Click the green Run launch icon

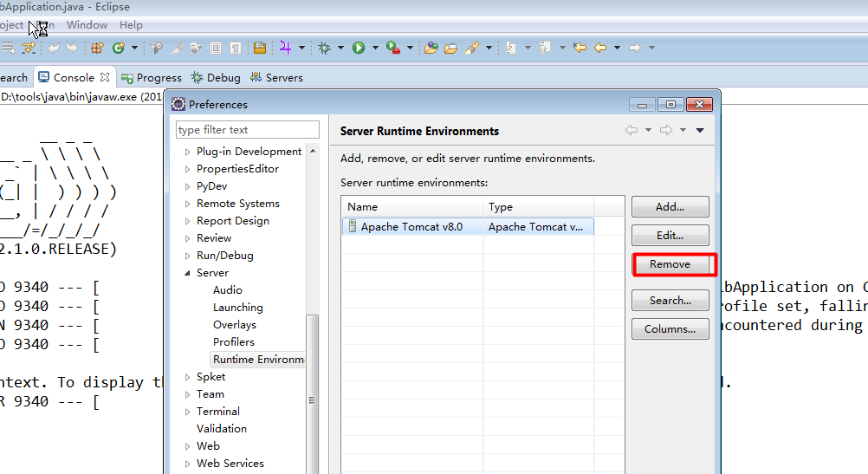click(359, 48)
